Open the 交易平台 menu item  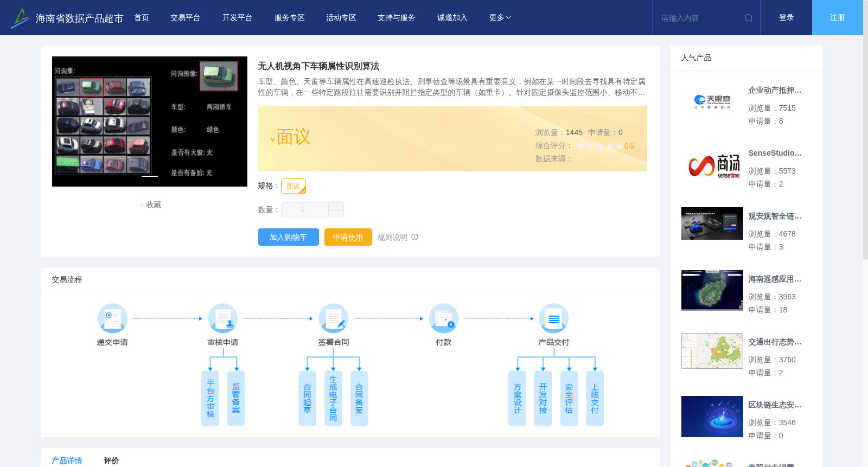click(x=186, y=18)
